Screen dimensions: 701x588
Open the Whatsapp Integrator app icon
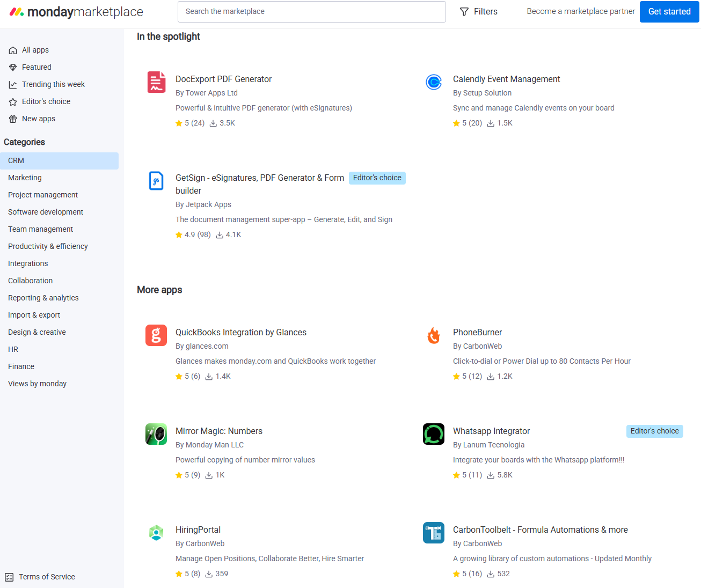(x=434, y=434)
